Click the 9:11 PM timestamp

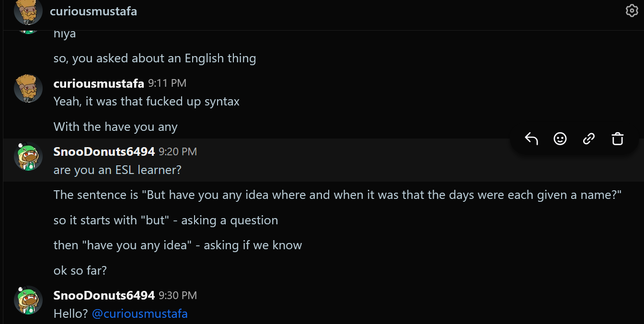[x=167, y=83]
